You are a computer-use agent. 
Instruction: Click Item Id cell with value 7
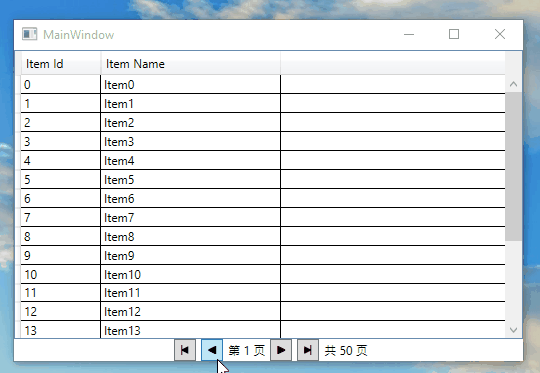click(61, 217)
